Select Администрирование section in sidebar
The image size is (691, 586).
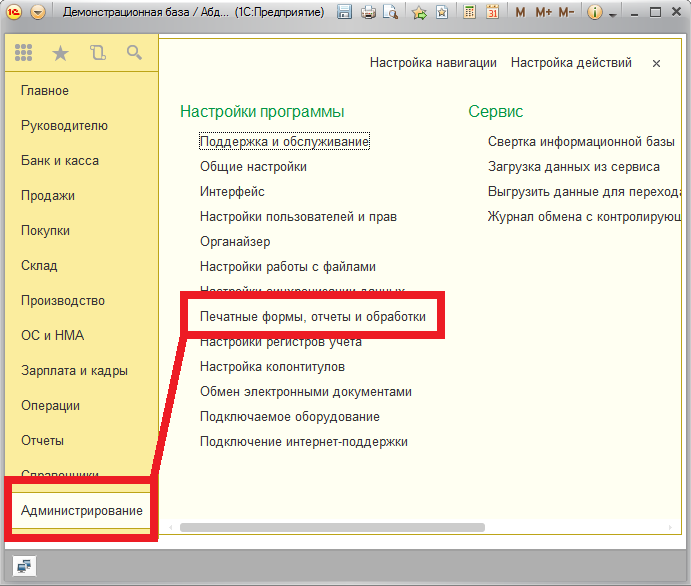(81, 511)
